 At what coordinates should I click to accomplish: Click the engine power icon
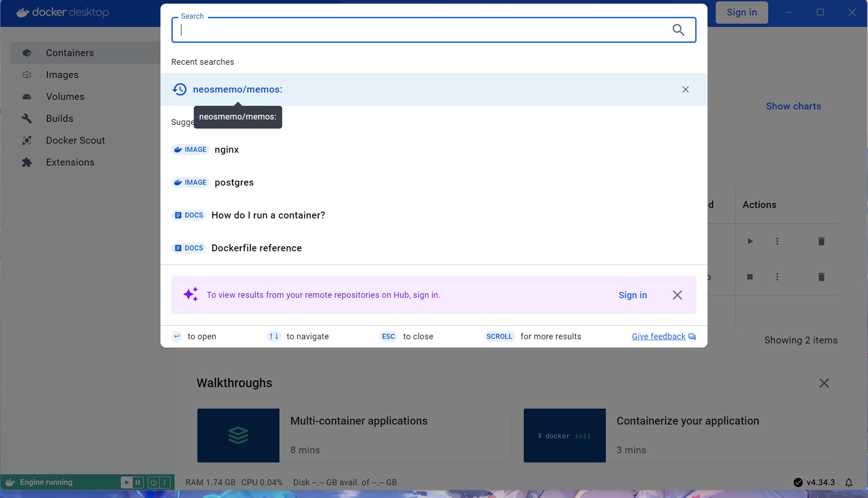154,482
